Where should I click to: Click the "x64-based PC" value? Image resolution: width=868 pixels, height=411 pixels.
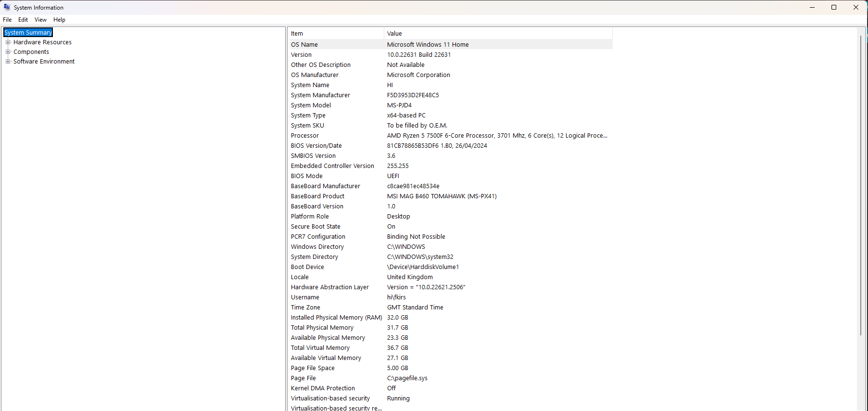(x=406, y=115)
